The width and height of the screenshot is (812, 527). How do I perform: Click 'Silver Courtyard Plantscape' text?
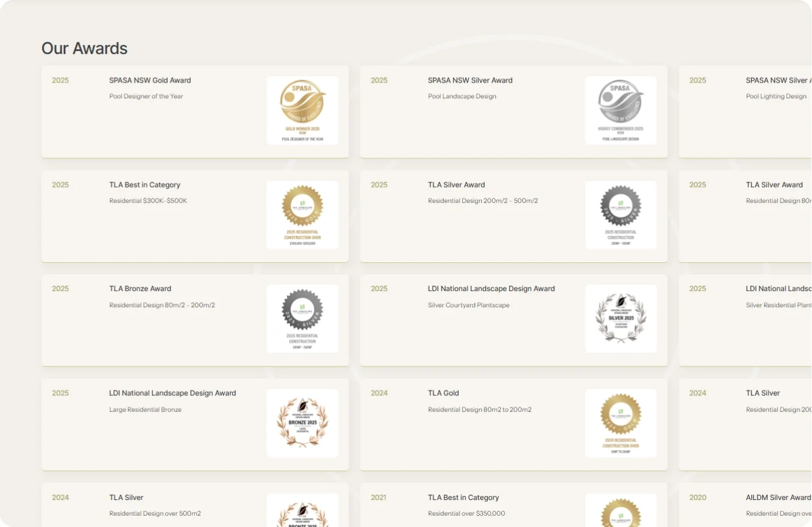click(x=469, y=305)
